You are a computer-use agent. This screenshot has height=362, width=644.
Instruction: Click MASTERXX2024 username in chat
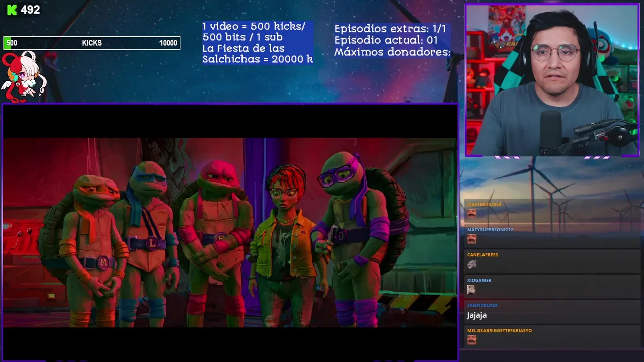484,205
